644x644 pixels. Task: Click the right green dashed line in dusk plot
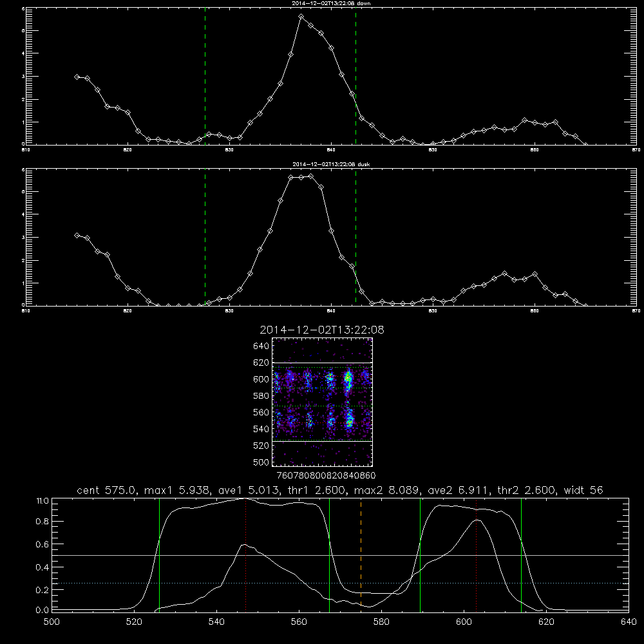[355, 237]
